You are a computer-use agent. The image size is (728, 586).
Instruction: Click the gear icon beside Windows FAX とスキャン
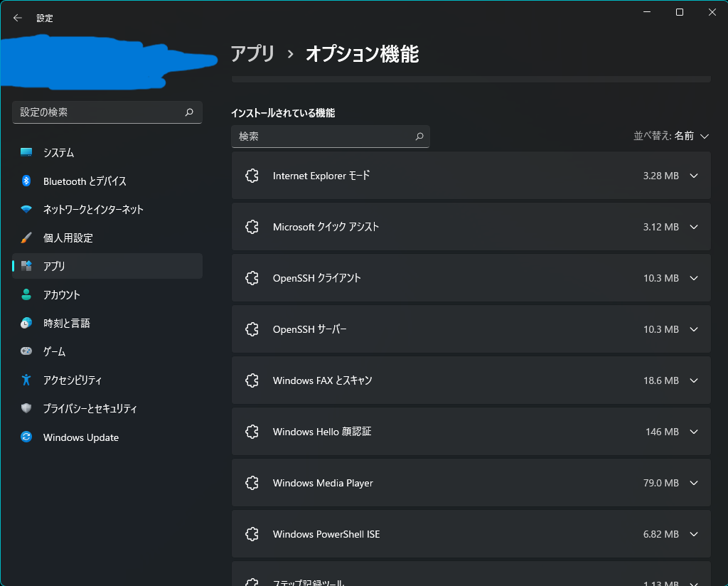click(252, 380)
